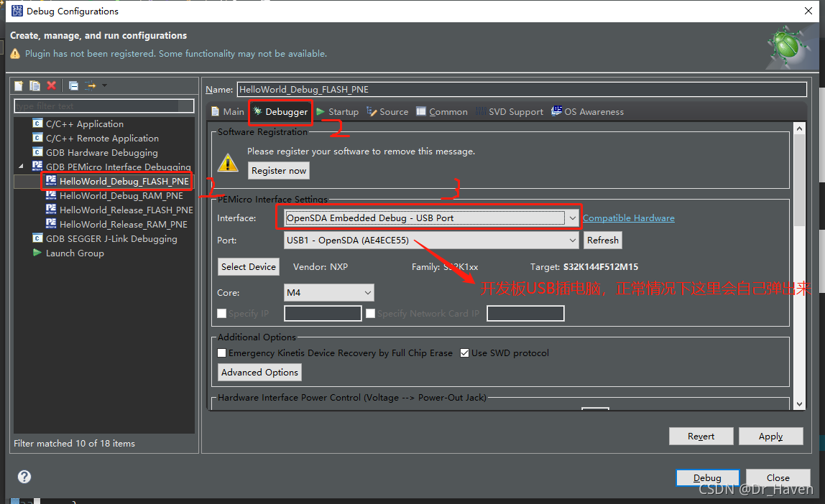Click the configuration Name field
This screenshot has height=504, width=825.
(522, 89)
